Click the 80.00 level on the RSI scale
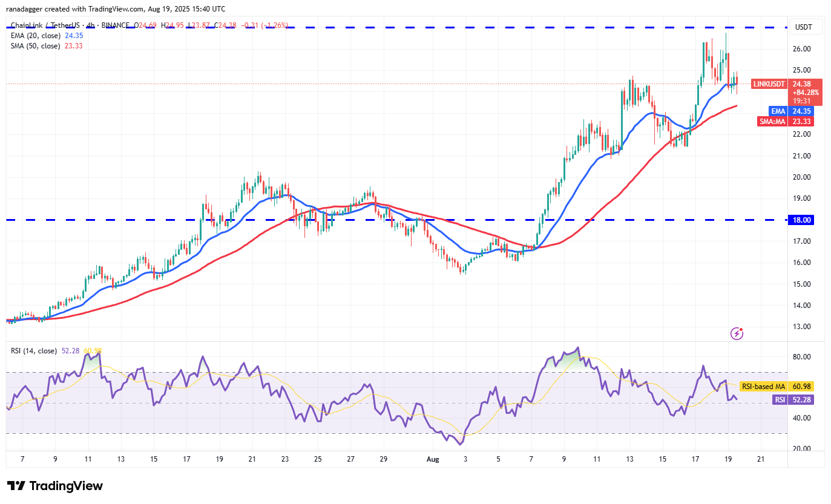The height and width of the screenshot is (504, 831). click(x=803, y=357)
